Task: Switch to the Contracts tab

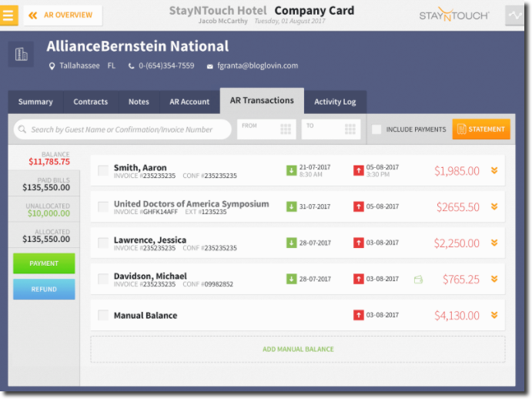Action: pyautogui.click(x=91, y=102)
